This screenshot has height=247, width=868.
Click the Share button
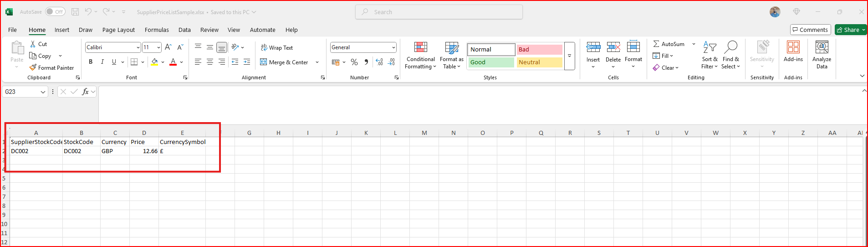tap(851, 30)
